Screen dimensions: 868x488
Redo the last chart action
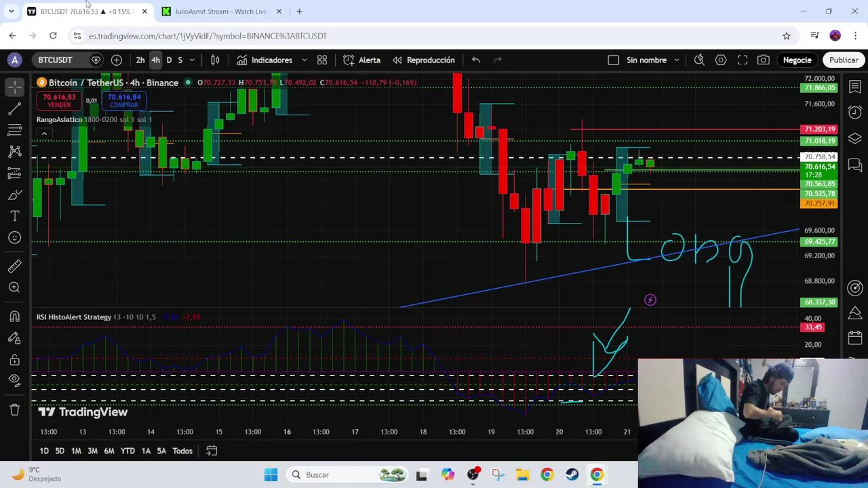(498, 60)
